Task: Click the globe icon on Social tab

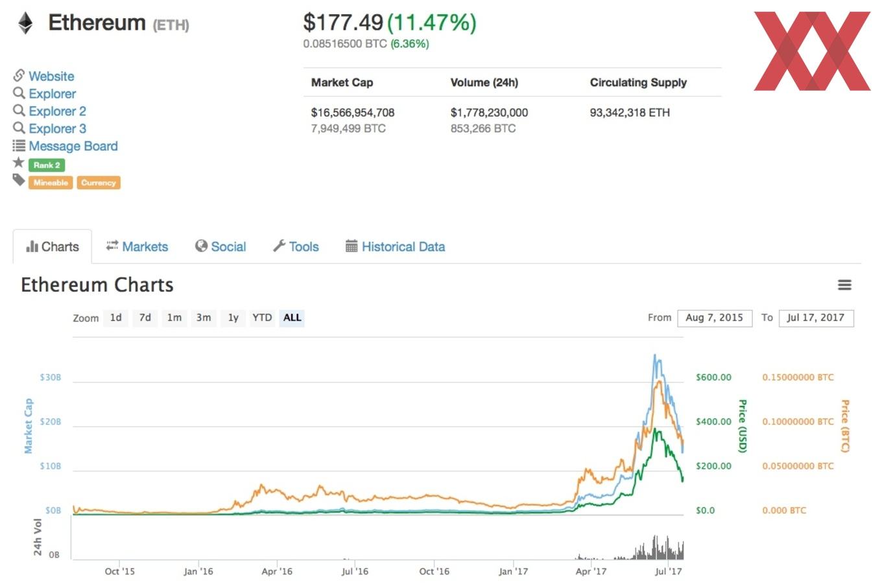Action: pyautogui.click(x=201, y=246)
